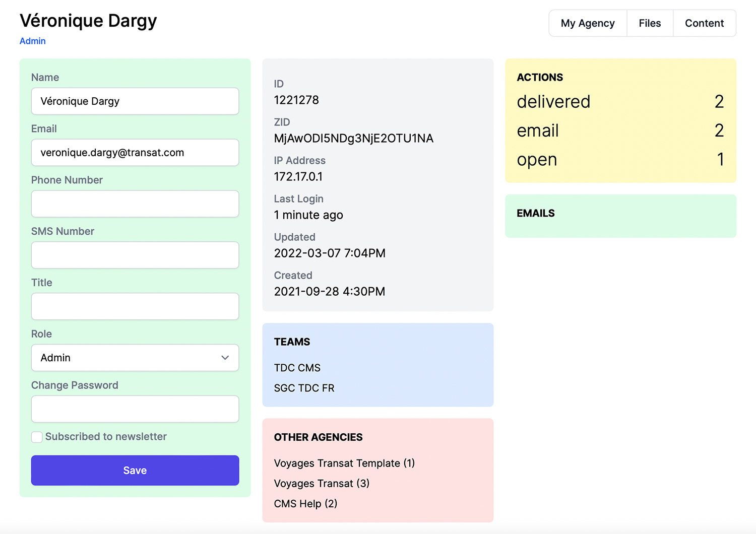Open Voyages Transat Template agency

click(x=344, y=463)
